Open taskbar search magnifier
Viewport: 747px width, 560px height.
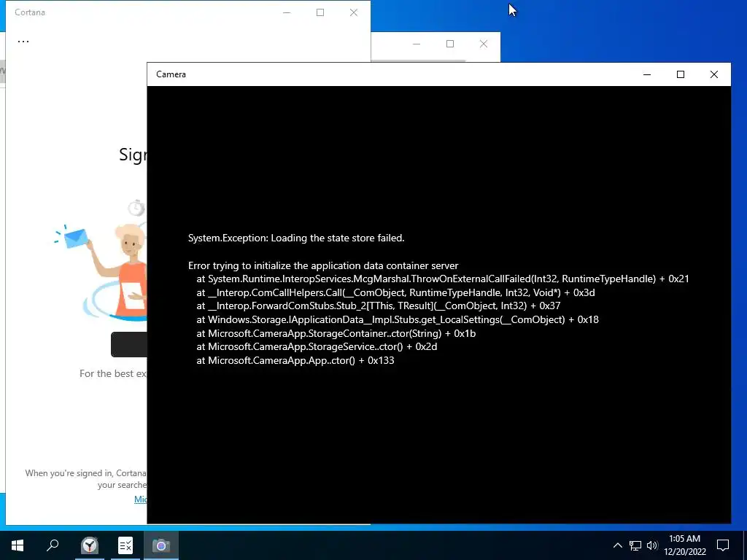tap(53, 545)
